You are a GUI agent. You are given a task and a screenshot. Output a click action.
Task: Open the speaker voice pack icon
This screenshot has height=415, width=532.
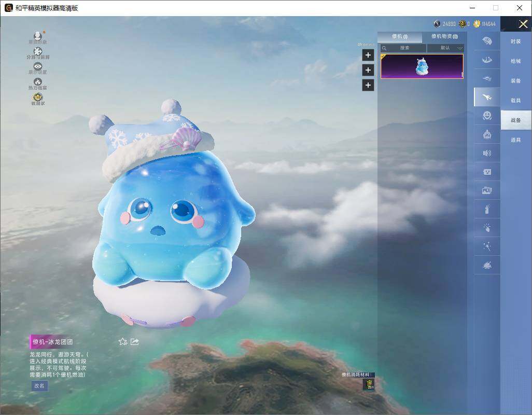[487, 153]
